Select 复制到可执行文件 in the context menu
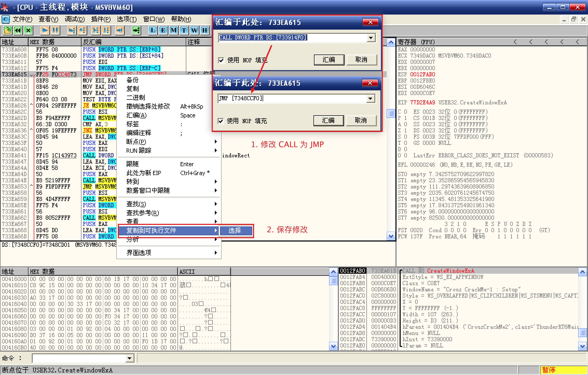 (x=152, y=231)
